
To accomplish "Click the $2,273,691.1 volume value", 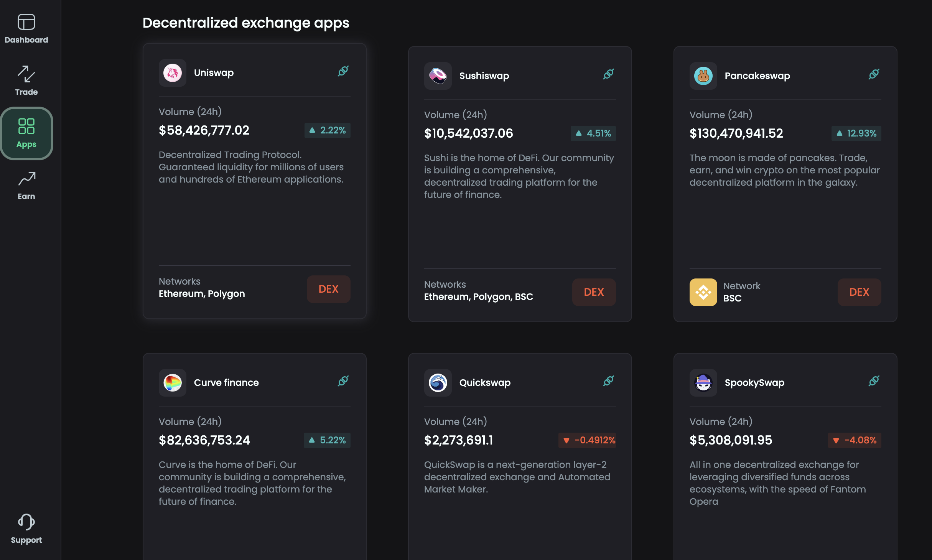I will pyautogui.click(x=459, y=440).
